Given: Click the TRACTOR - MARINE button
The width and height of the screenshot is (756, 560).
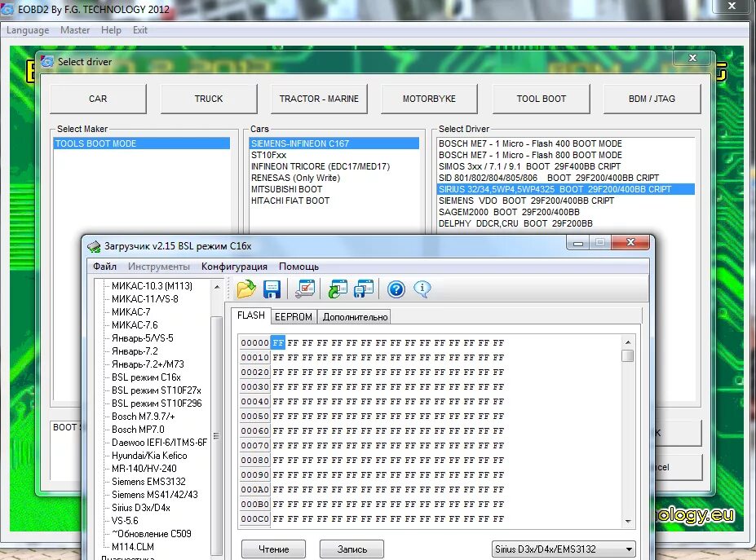Looking at the screenshot, I should pyautogui.click(x=319, y=99).
